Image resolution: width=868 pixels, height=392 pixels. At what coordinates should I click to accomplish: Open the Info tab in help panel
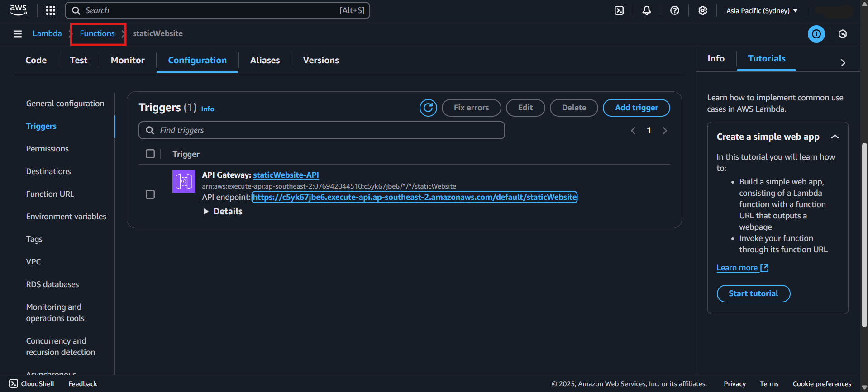coord(716,58)
